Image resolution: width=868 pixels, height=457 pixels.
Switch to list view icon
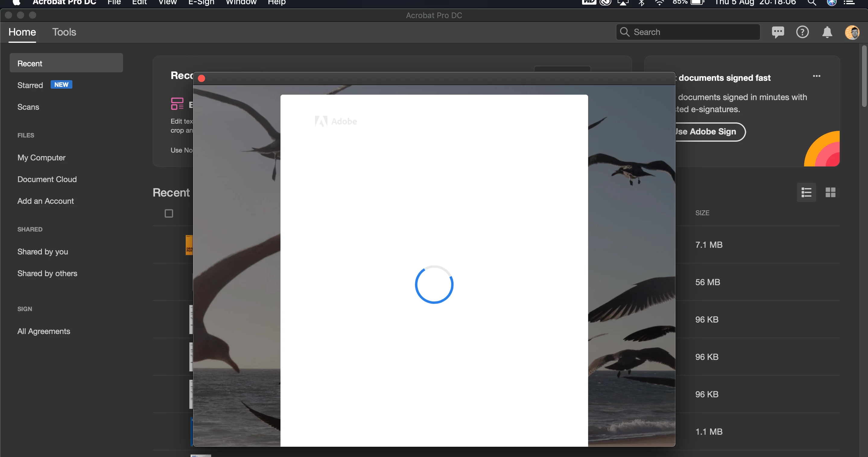(806, 192)
